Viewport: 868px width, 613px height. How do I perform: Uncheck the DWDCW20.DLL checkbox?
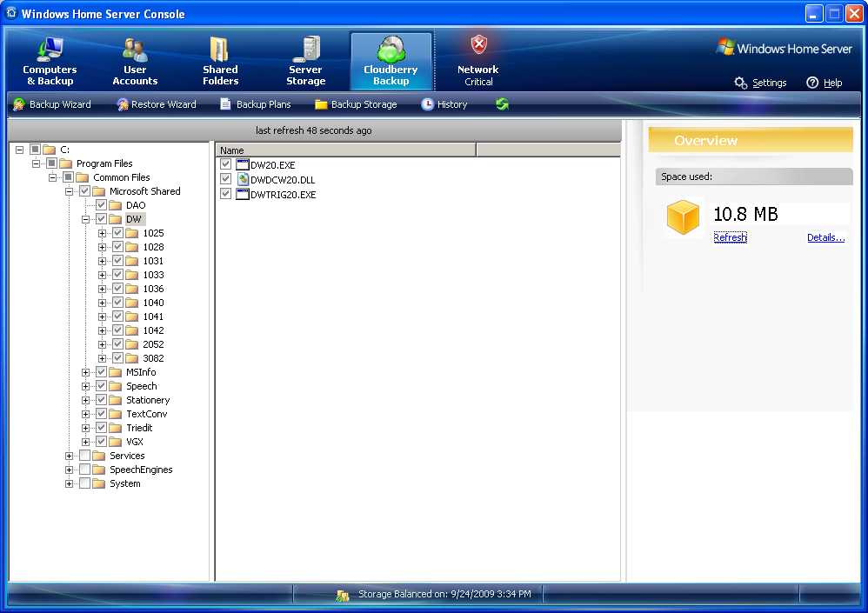click(225, 179)
